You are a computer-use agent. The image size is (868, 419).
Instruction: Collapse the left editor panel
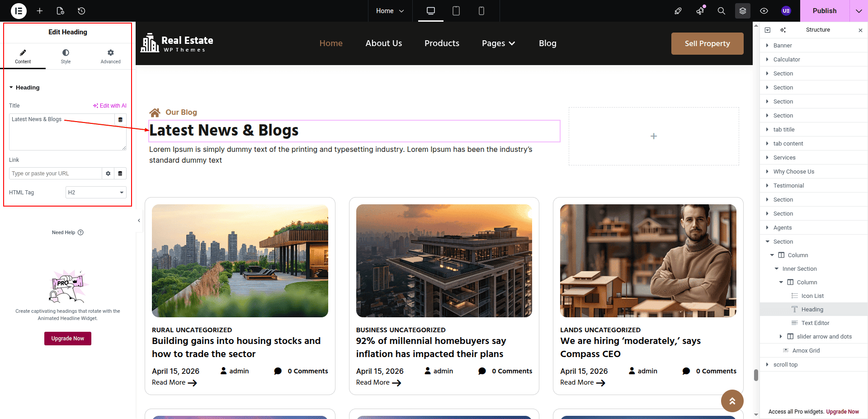tap(139, 221)
